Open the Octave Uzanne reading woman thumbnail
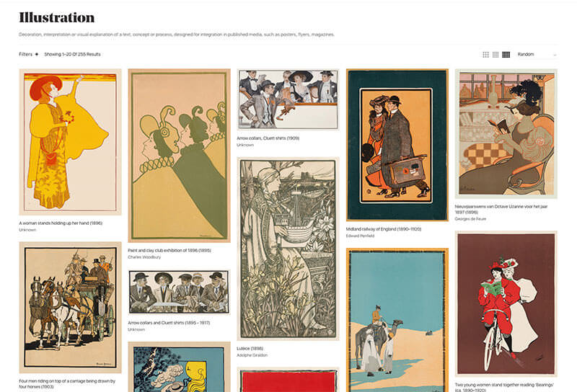The image size is (577, 392). click(506, 133)
